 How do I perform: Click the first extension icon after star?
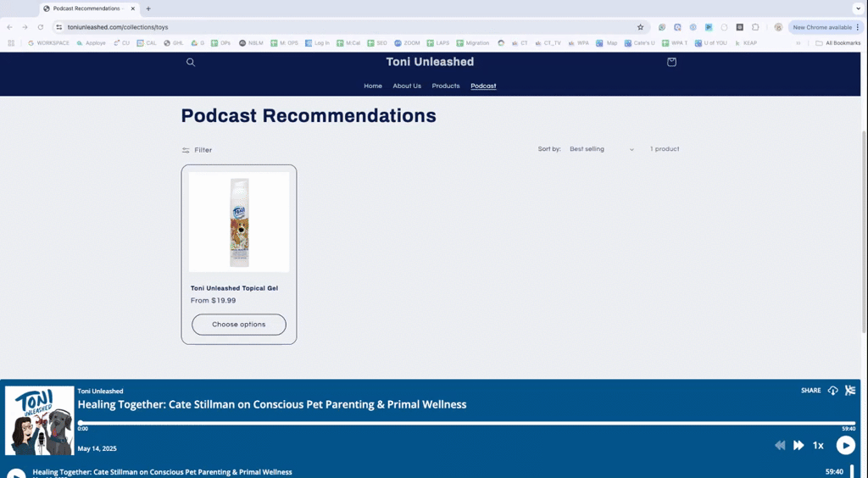[x=661, y=27]
